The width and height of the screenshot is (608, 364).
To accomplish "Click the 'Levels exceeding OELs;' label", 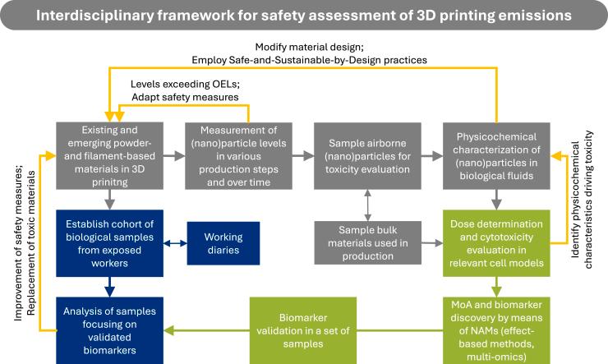I will (185, 84).
